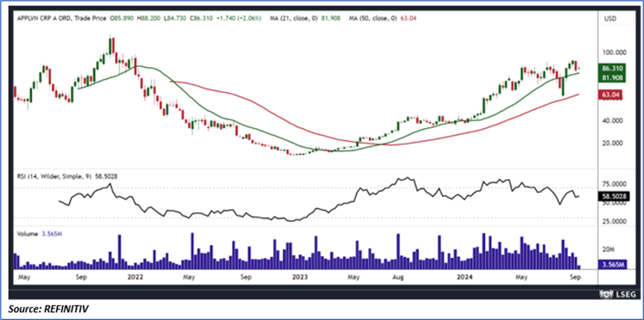Click the Aug label on time axis
The width and height of the screenshot is (644, 320).
click(399, 277)
